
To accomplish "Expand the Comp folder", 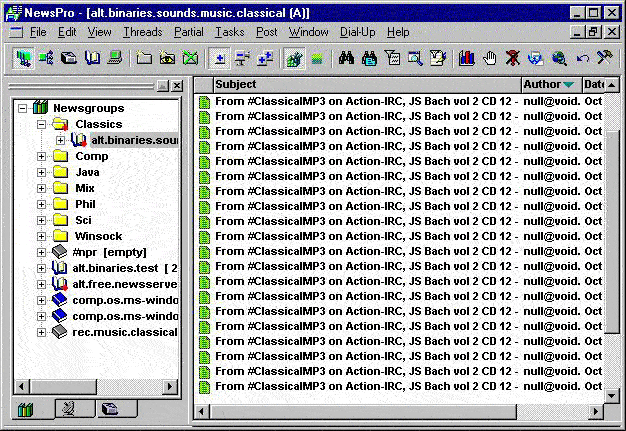I will pyautogui.click(x=41, y=156).
